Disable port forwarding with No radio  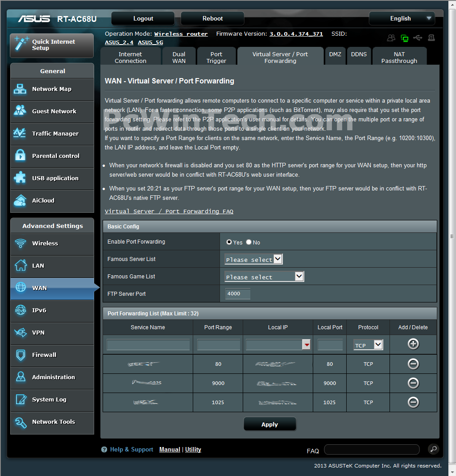click(249, 242)
